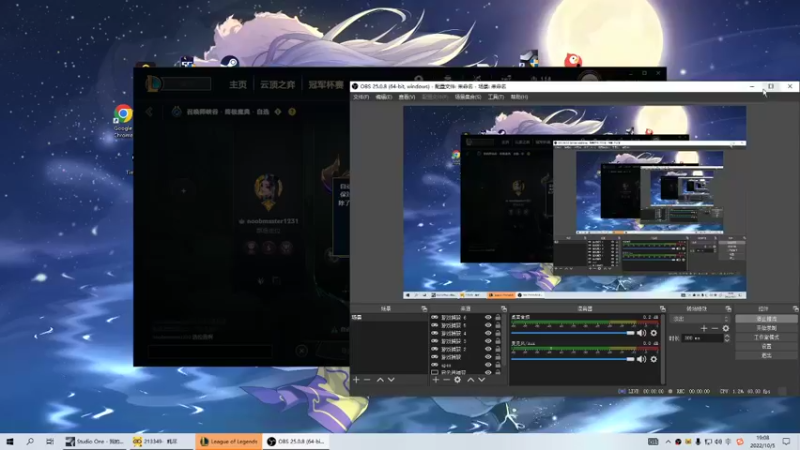This screenshot has width=800, height=450.
Task: Click the Windows Start button
Action: 10,441
